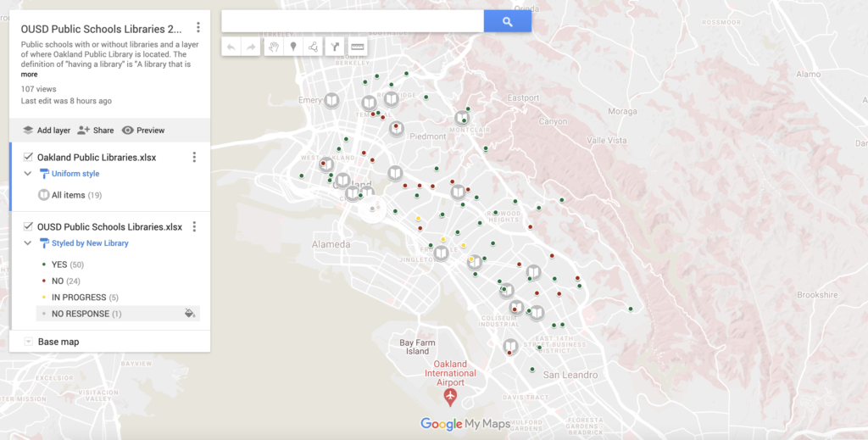The height and width of the screenshot is (440, 868).
Task: Uncheck OUSD Public Schools Libraries.xlsx layer
Action: point(28,226)
